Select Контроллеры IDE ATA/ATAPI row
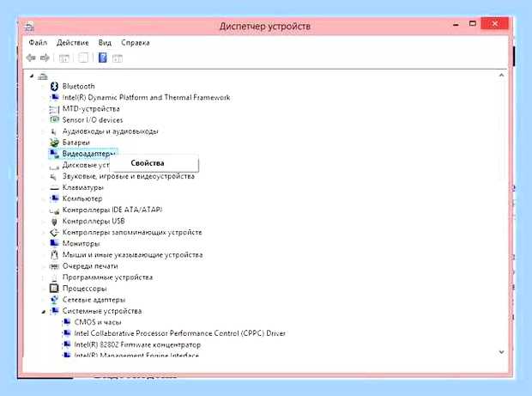The image size is (532, 396). pos(112,210)
